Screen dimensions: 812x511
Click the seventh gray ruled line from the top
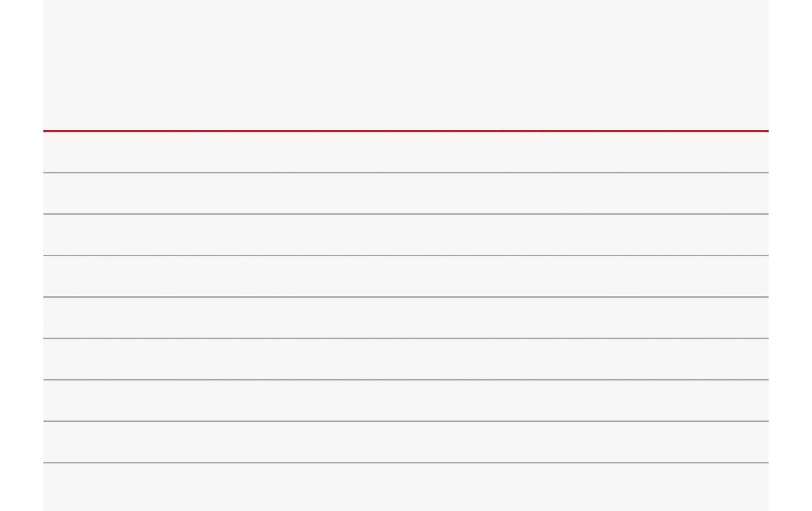pyautogui.click(x=405, y=421)
